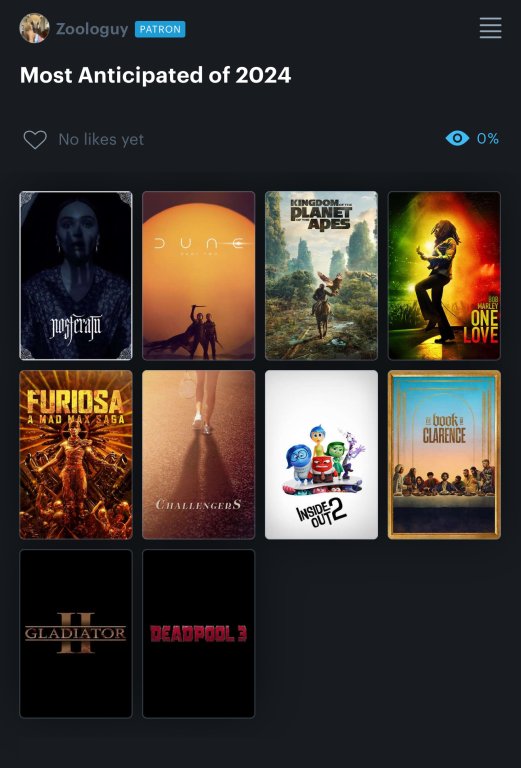Open the Zoologuy username link
The width and height of the screenshot is (521, 768).
tap(92, 29)
